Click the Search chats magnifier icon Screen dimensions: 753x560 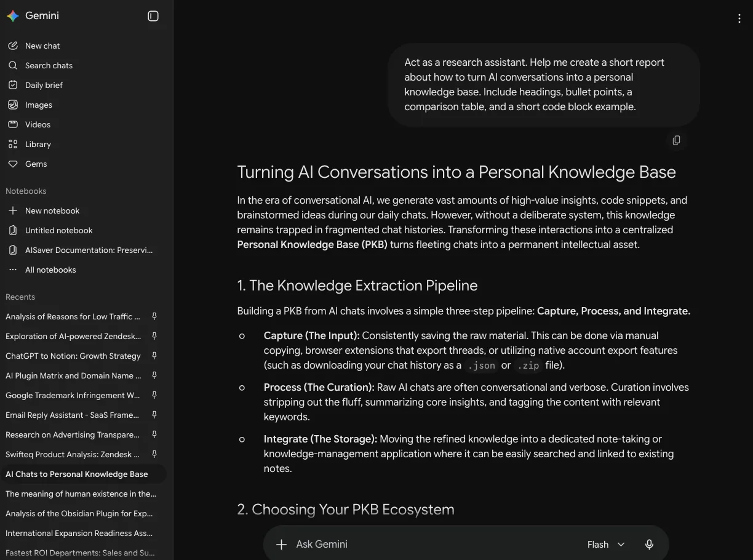pos(13,65)
